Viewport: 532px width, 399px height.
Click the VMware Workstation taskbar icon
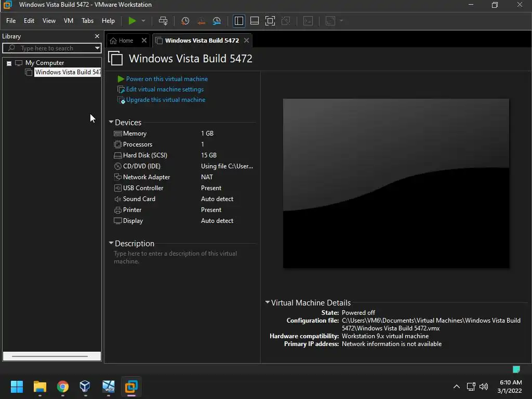[x=131, y=387]
